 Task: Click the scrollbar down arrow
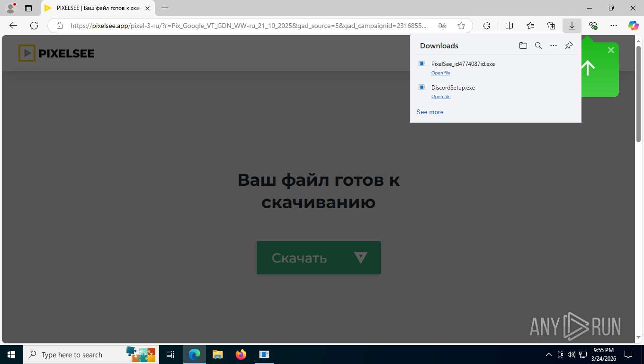tap(638, 337)
